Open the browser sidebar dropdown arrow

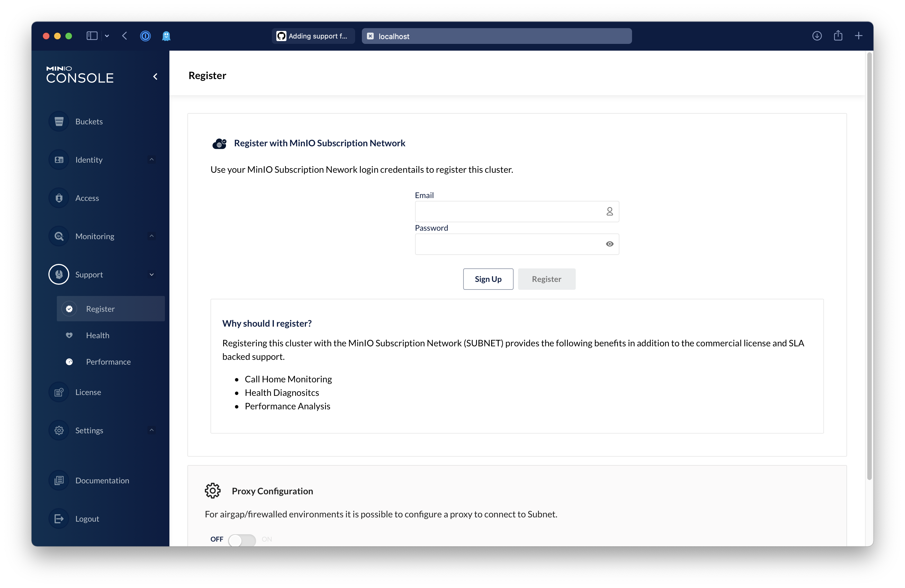(107, 36)
